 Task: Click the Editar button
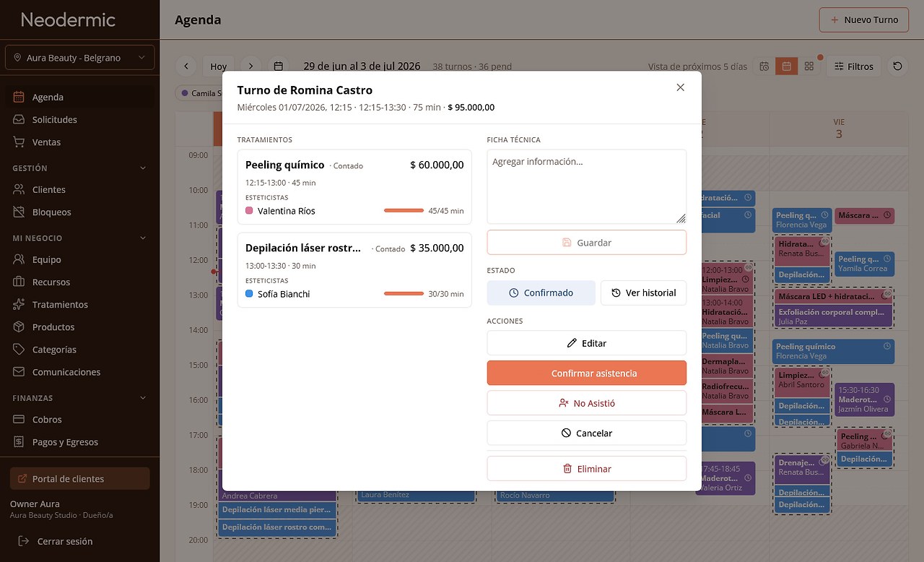click(586, 343)
